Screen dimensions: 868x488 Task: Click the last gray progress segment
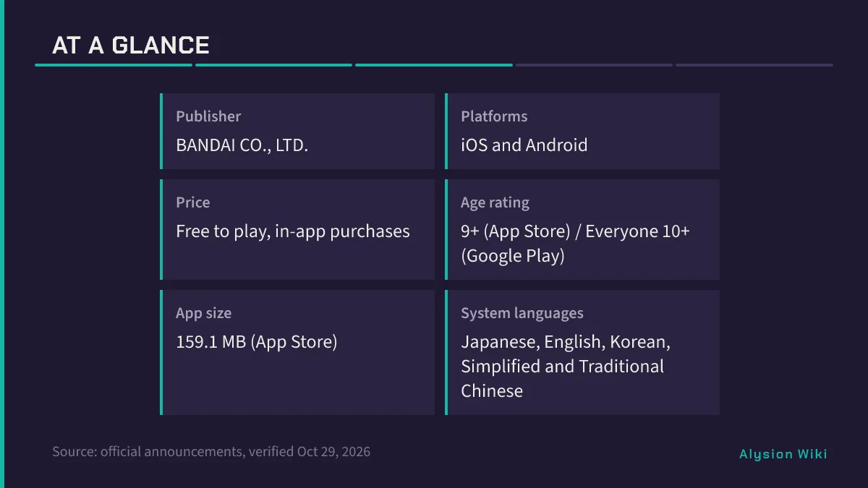(x=754, y=65)
